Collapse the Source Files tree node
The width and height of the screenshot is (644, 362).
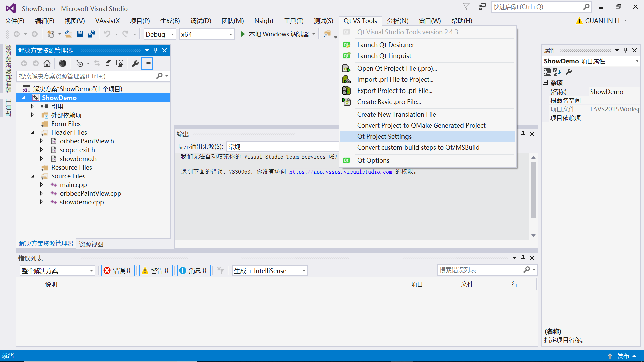(x=33, y=176)
